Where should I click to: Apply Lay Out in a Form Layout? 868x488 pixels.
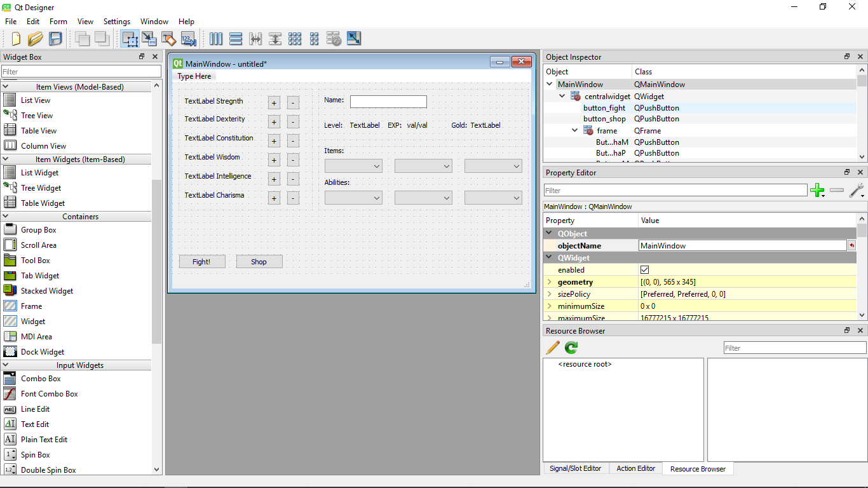coord(315,39)
